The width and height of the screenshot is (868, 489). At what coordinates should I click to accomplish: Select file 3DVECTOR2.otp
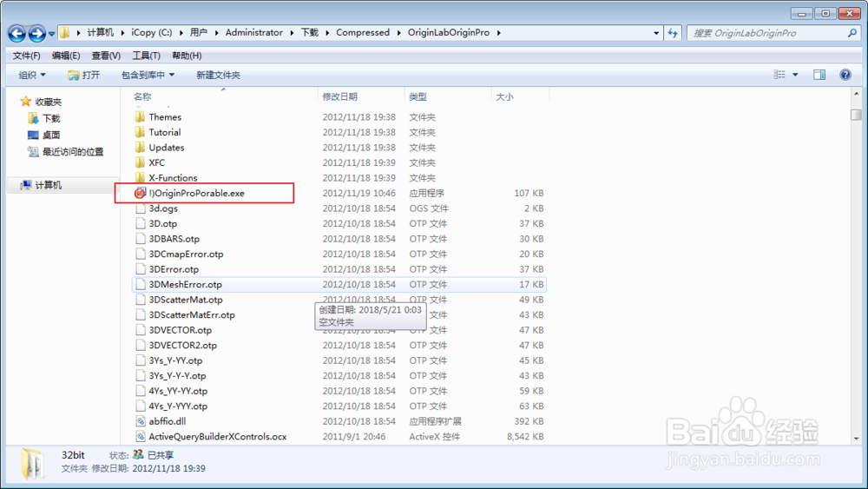point(182,345)
